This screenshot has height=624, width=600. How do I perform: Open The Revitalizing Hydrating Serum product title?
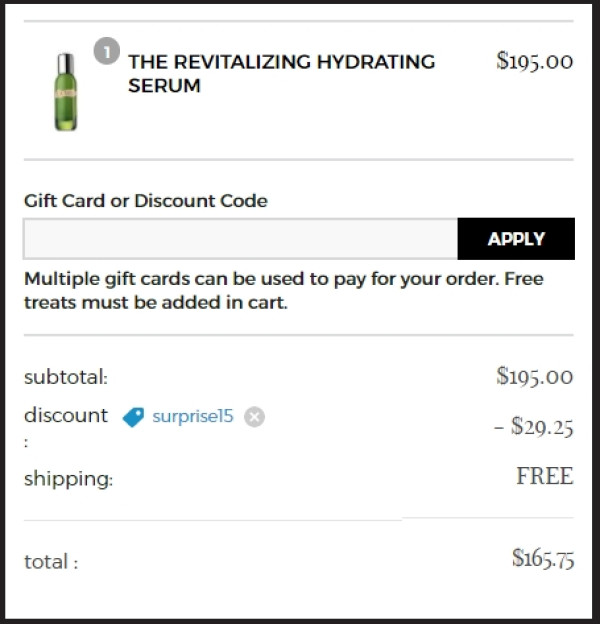click(x=281, y=74)
